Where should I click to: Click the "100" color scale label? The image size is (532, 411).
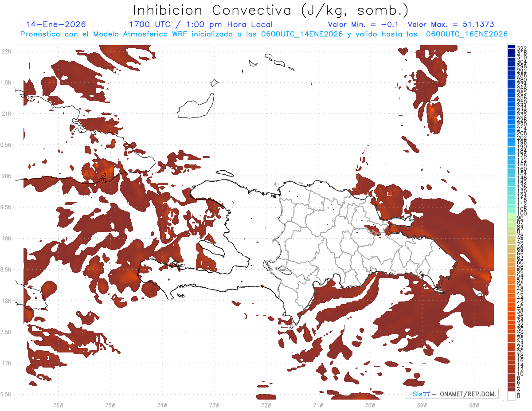tap(521, 214)
